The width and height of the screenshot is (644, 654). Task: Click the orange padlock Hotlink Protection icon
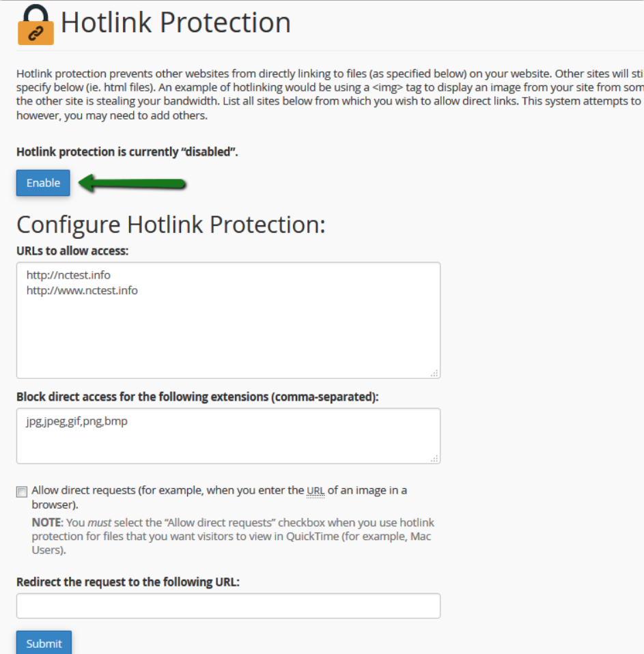(36, 25)
